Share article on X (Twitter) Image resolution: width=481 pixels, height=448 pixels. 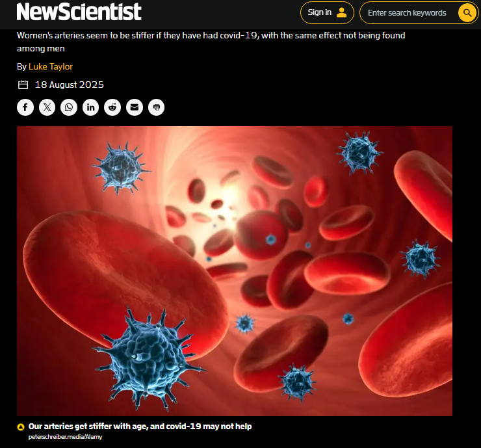[x=47, y=107]
